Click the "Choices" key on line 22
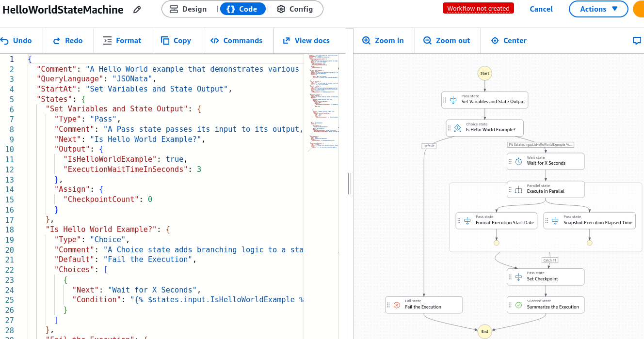 [74, 270]
